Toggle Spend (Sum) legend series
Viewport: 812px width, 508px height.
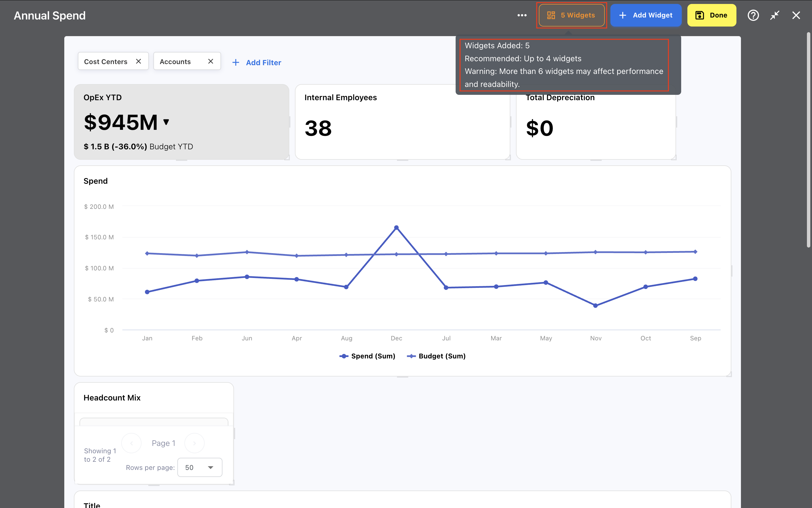367,356
